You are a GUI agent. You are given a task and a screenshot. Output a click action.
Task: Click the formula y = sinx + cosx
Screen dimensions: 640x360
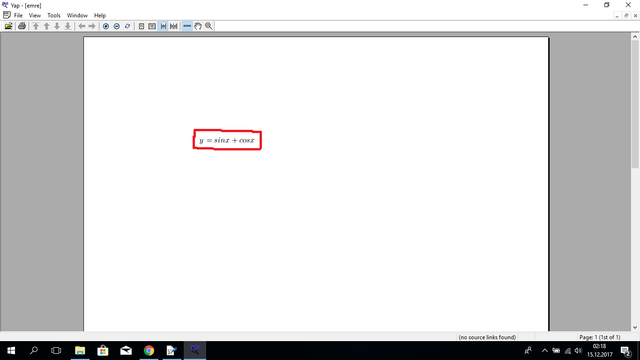227,140
